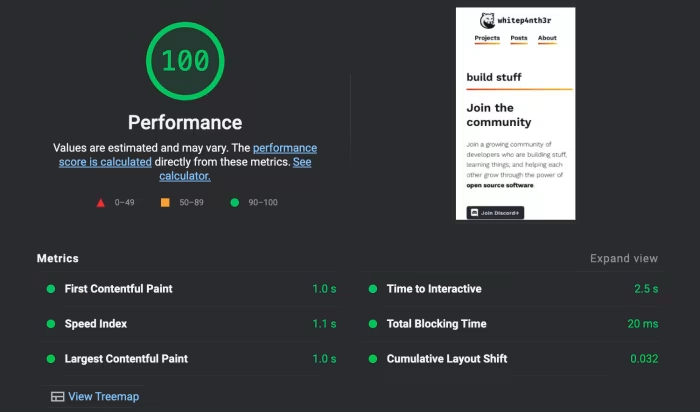Viewport: 700px width, 412px height.
Task: Click the green dot beside Cumulative Layout Shift
Action: pyautogui.click(x=373, y=359)
